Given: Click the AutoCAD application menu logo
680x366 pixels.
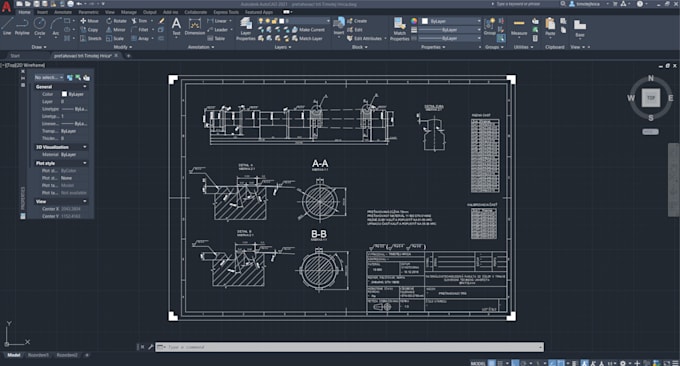Looking at the screenshot, I should click(x=6, y=6).
